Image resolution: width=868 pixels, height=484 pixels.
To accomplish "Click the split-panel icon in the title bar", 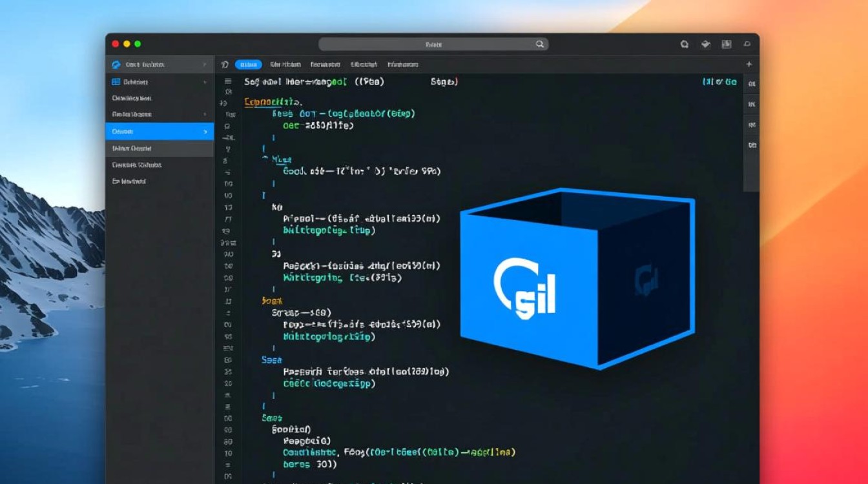I will tap(727, 45).
